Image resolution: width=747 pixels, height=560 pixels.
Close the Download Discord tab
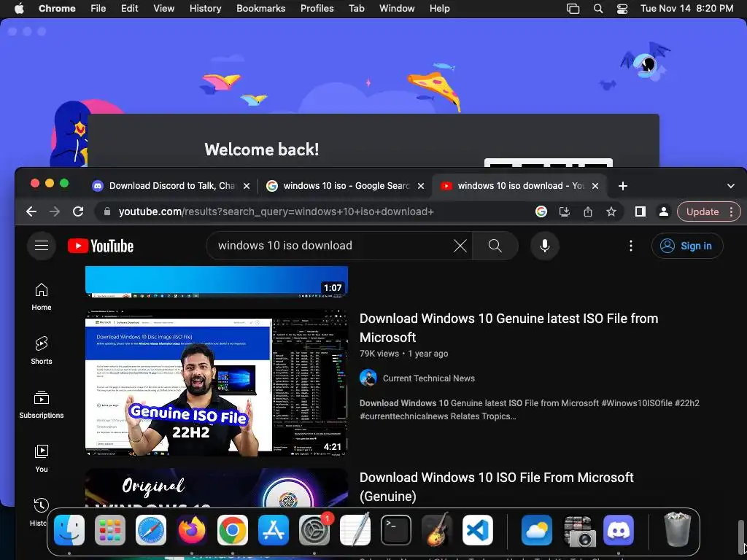pyautogui.click(x=247, y=186)
